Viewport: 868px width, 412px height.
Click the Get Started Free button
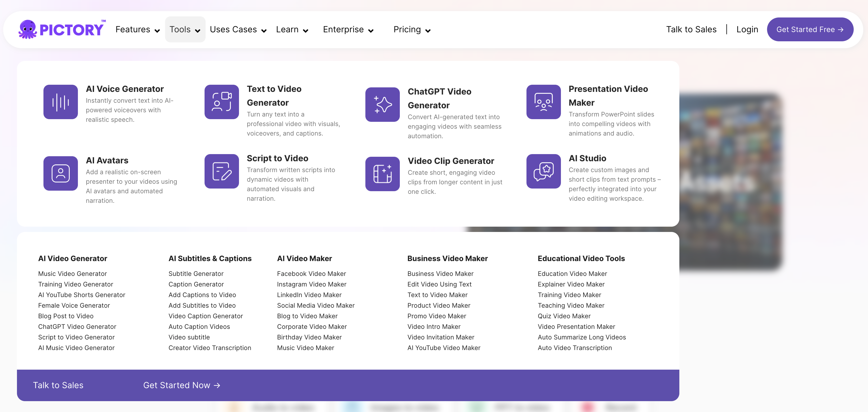click(810, 30)
